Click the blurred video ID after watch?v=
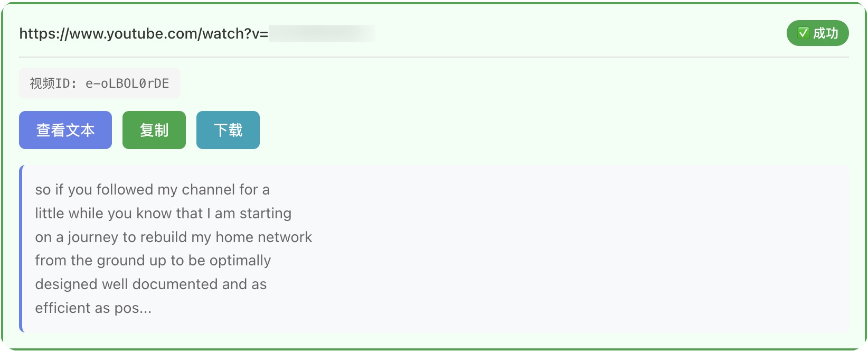Screen dimensions: 868x351 pos(322,34)
